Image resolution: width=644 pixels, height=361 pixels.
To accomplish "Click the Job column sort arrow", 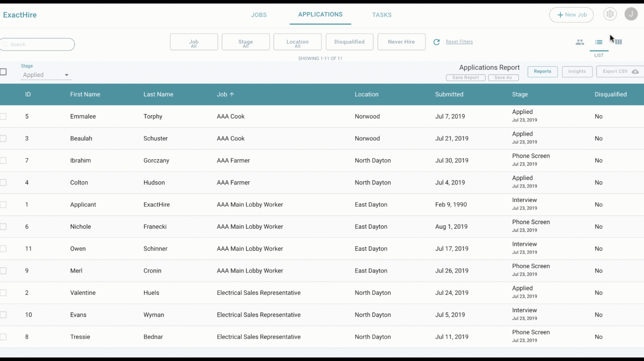I will point(232,94).
